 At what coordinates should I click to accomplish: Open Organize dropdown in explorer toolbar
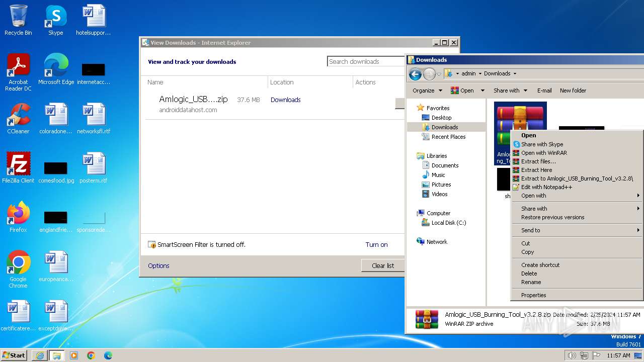(x=427, y=90)
